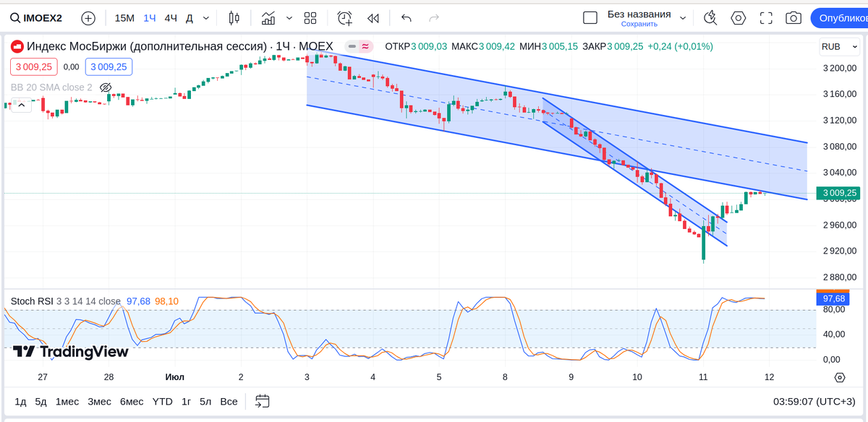
Task: Select the 5д date range
Action: tap(41, 401)
